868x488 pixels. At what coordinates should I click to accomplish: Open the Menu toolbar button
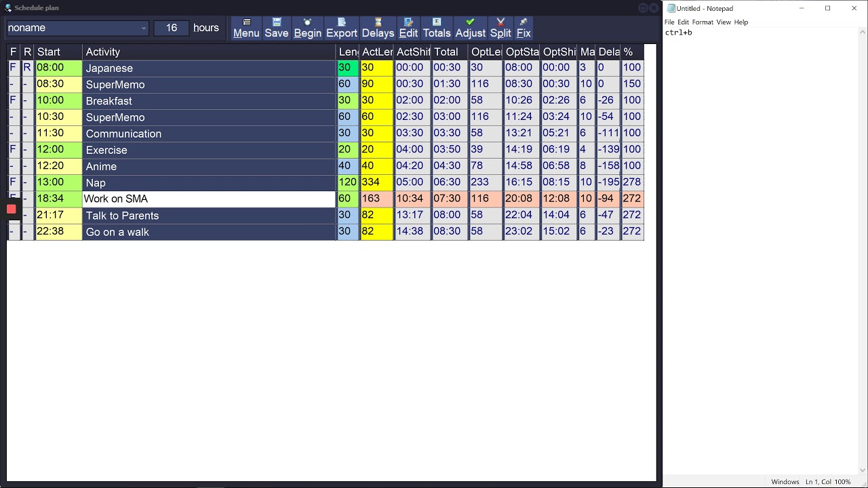point(246,28)
